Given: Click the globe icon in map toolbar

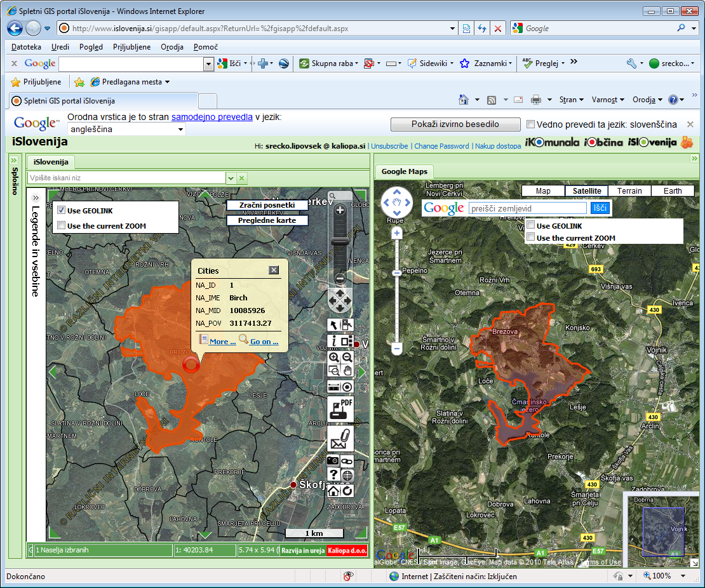Looking at the screenshot, I should pos(347,475).
